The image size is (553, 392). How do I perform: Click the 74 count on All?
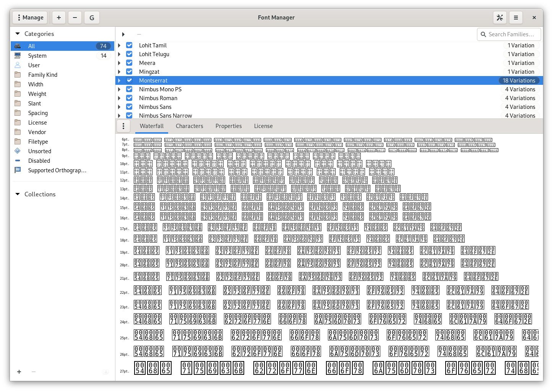tap(103, 46)
